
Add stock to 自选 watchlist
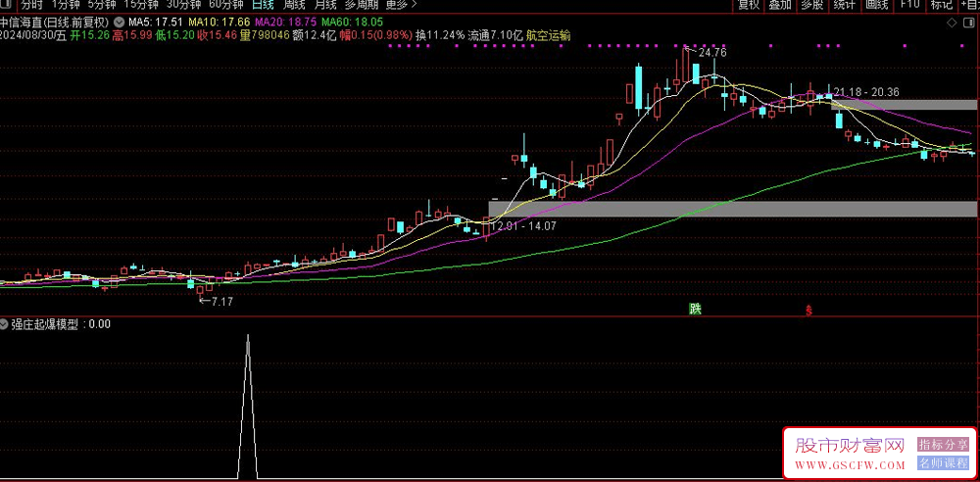point(968,5)
